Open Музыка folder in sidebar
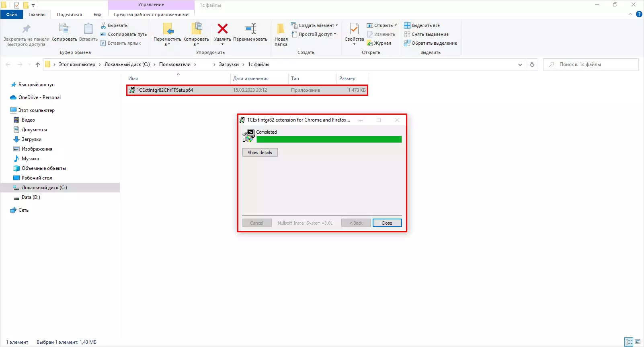This screenshot has width=644, height=347. point(30,159)
